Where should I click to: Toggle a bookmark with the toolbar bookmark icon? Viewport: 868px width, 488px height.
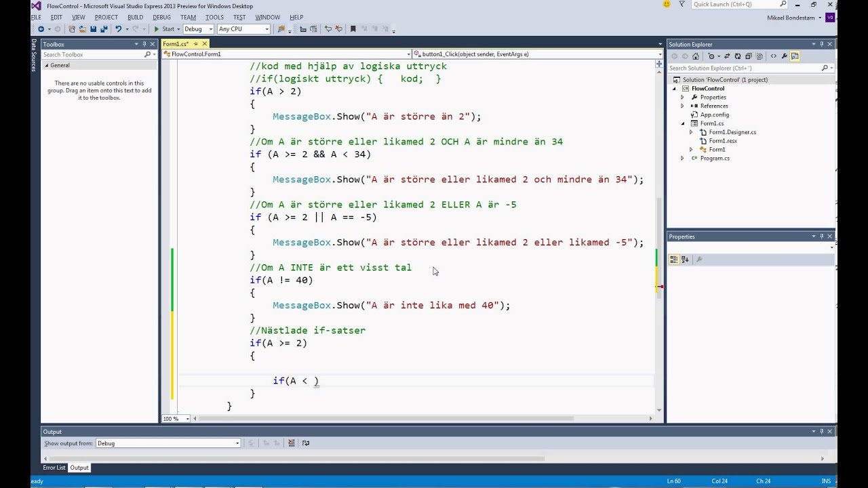tap(353, 29)
